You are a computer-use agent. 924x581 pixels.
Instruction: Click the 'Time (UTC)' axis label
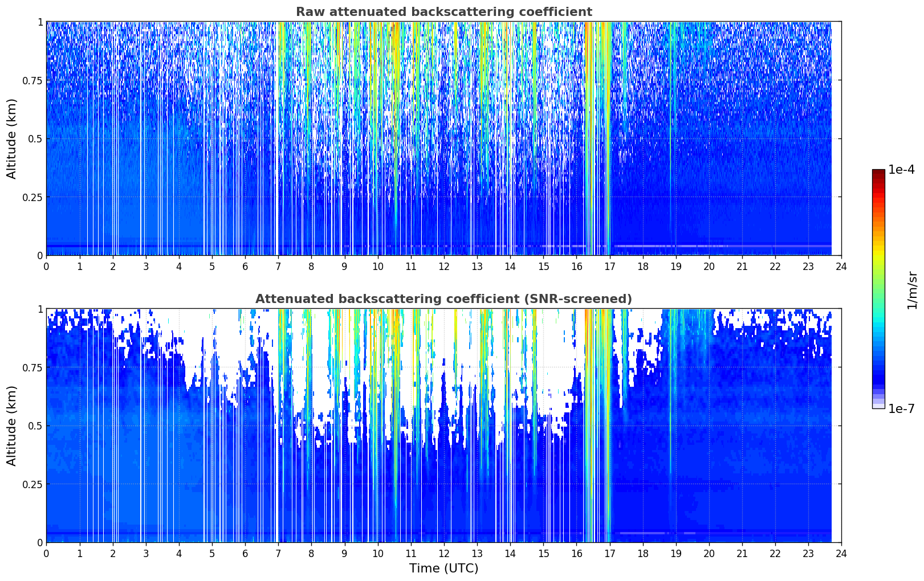443,568
